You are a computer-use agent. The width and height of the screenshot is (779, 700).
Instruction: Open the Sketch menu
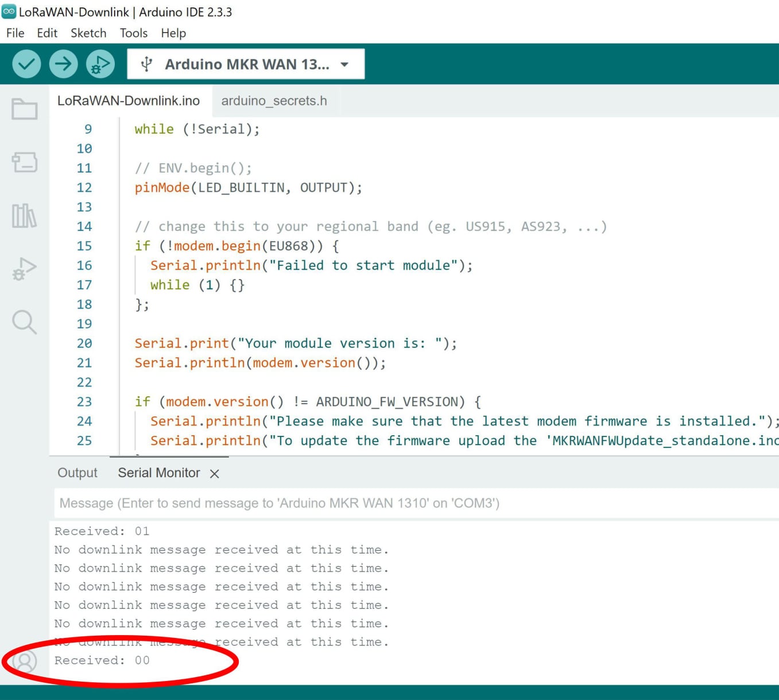pyautogui.click(x=88, y=33)
